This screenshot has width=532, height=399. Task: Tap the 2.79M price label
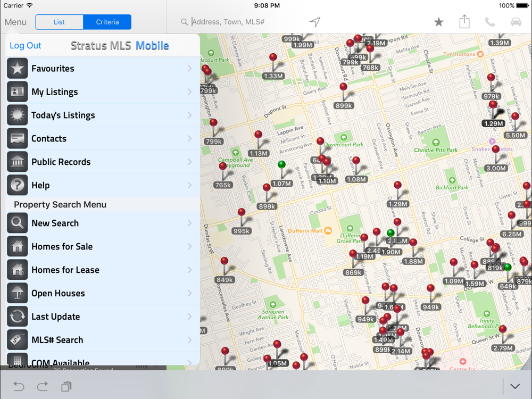503,348
